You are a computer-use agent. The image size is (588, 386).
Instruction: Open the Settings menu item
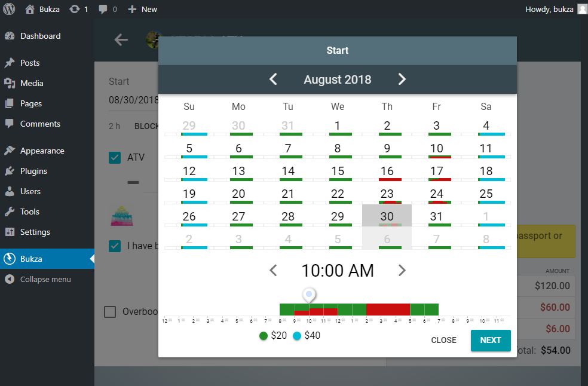[35, 232]
